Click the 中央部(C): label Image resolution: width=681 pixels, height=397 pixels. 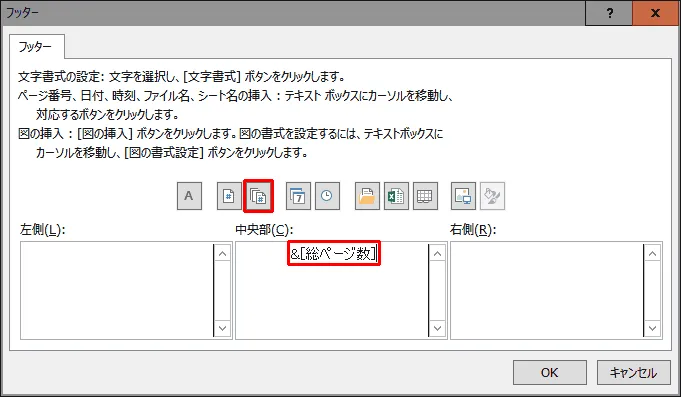coord(264,229)
